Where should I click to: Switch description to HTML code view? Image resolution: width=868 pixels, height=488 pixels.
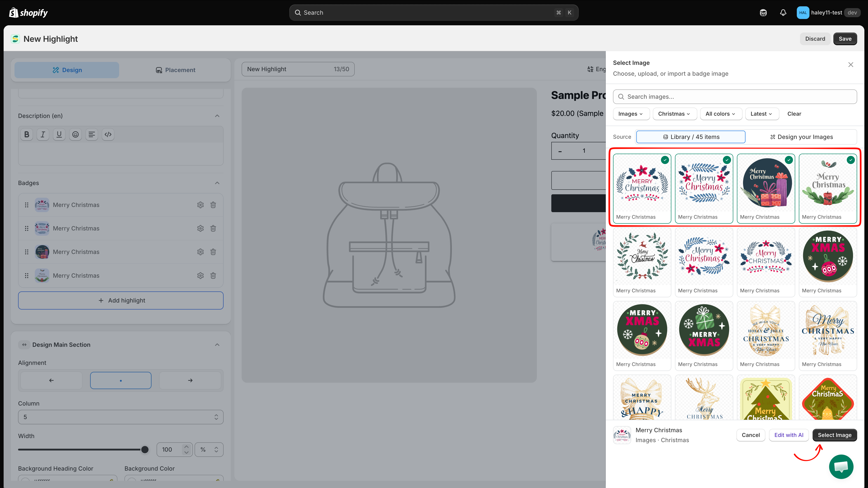[108, 135]
